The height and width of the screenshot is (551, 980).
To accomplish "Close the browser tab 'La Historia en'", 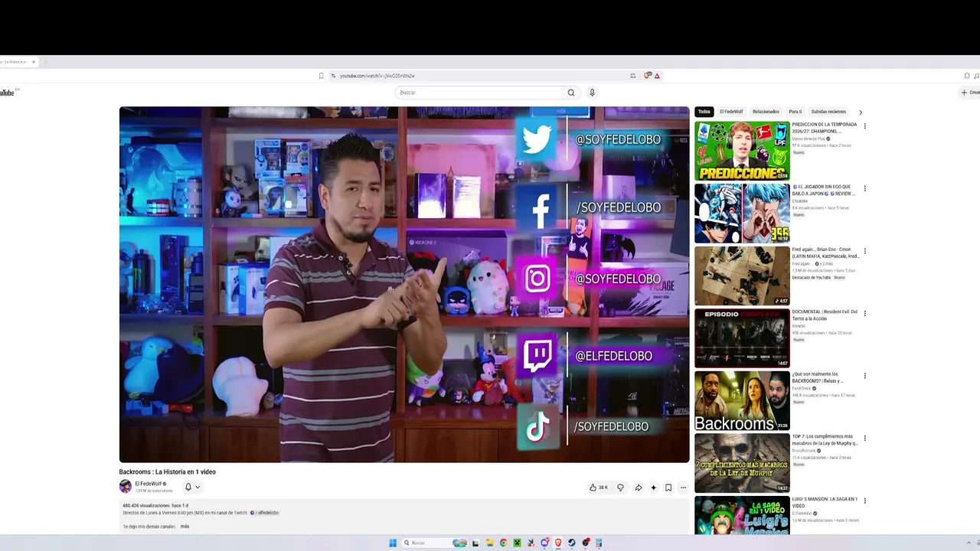I will 34,62.
